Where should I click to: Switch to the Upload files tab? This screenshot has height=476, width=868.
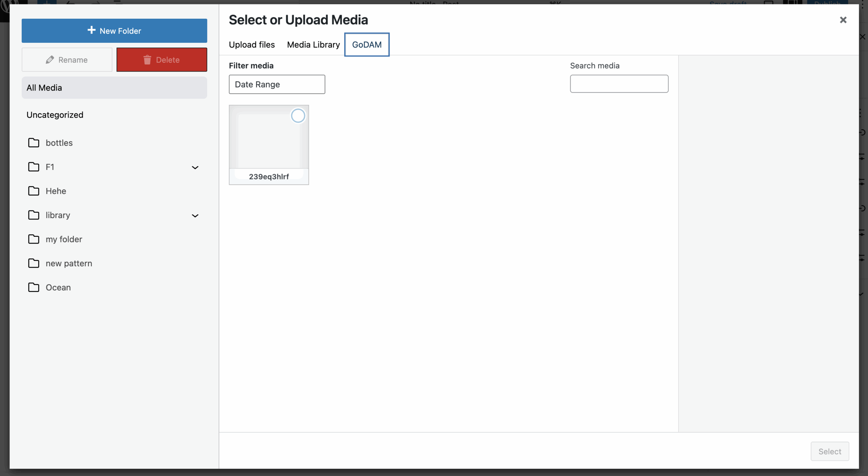[252, 44]
